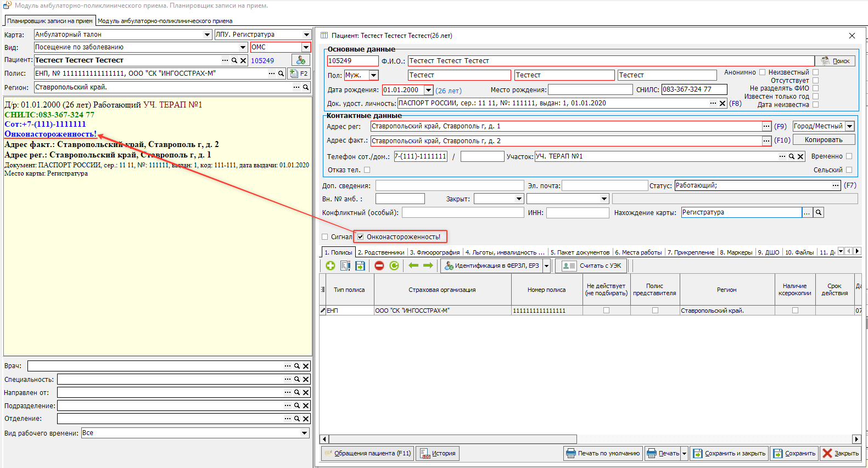This screenshot has width=868, height=468.
Task: Toggle the Временно checkbox
Action: coord(849,156)
